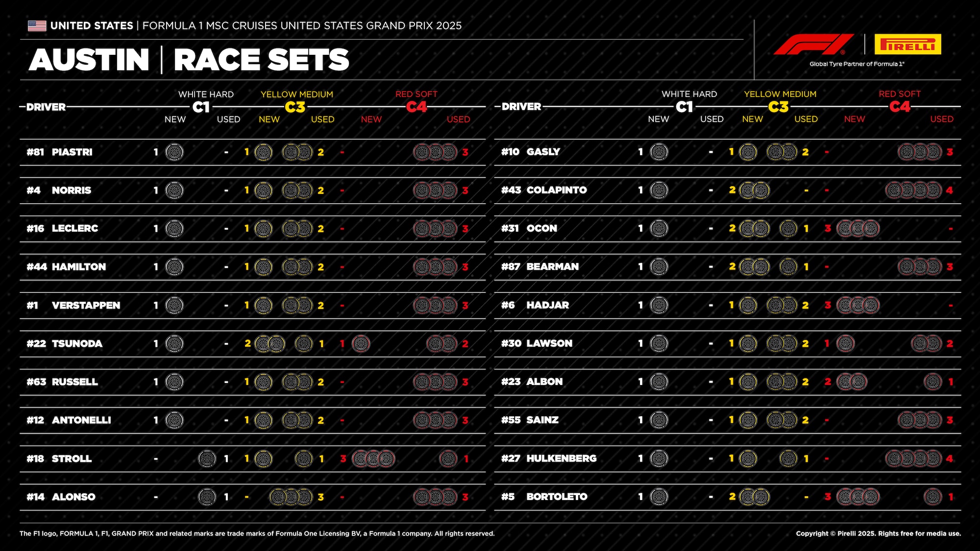Click Lawson's new red soft tyre
This screenshot has width=980, height=551.
[845, 344]
